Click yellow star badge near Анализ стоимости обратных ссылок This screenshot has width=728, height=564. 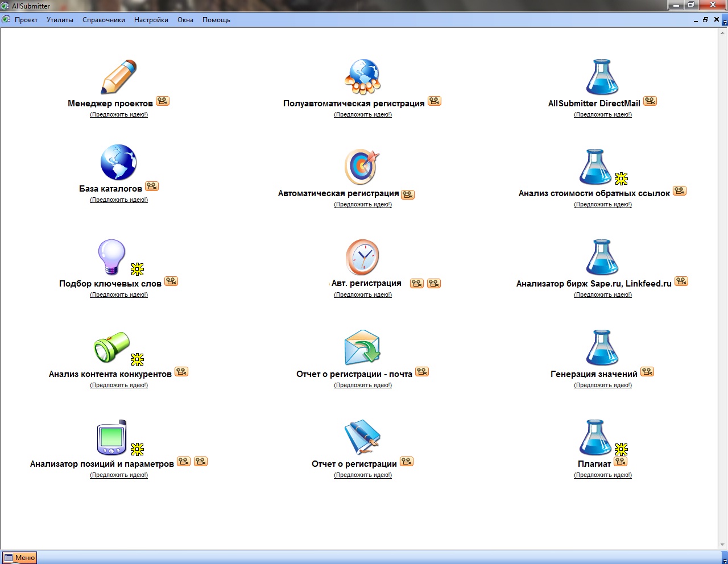[x=621, y=179]
